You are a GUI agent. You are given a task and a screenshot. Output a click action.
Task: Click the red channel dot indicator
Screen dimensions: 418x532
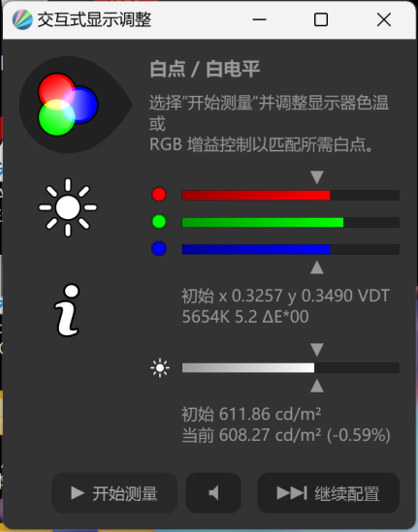[x=159, y=195]
